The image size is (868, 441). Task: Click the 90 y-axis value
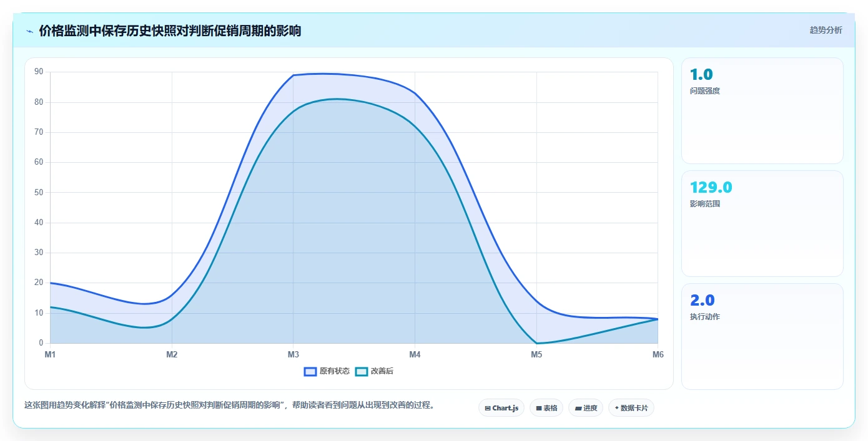click(39, 72)
